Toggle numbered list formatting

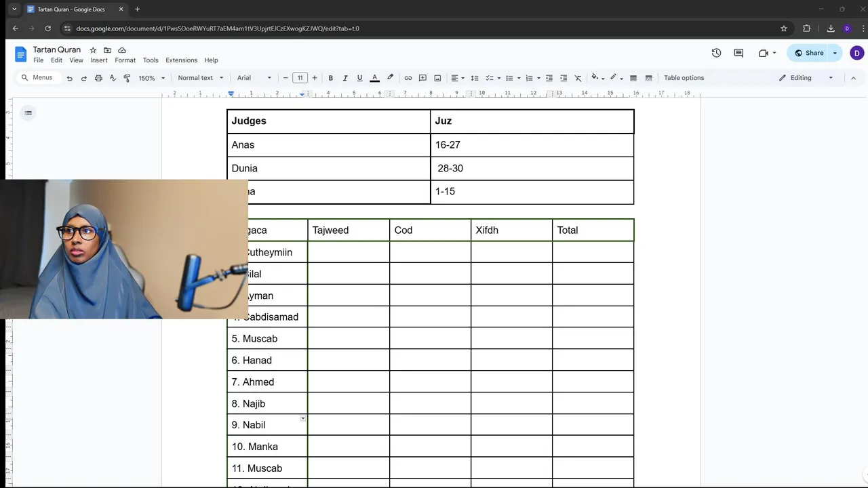[x=529, y=78]
